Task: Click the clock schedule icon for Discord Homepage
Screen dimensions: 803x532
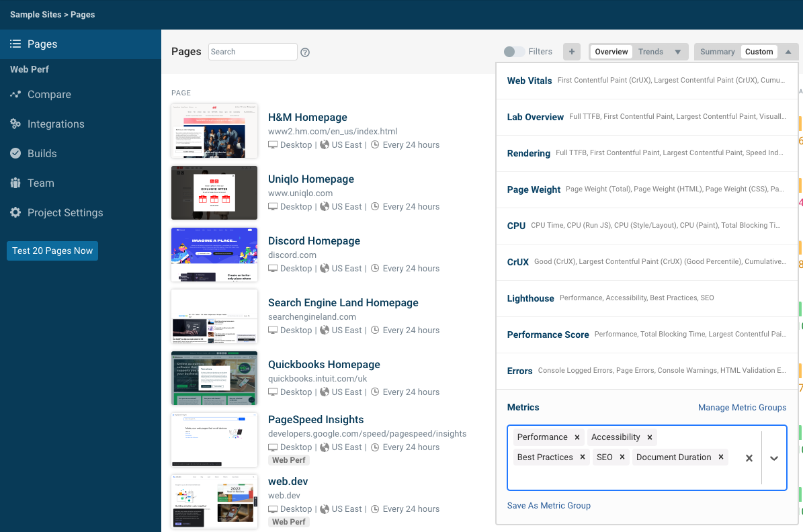Action: 375,268
